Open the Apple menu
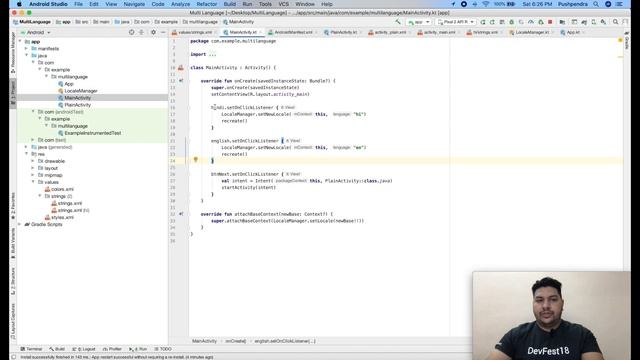 pos(19,4)
